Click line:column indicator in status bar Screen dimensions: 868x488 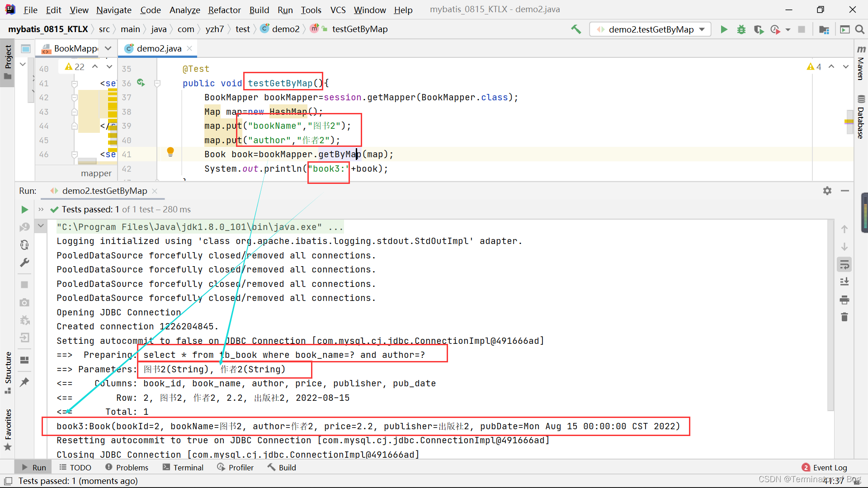point(833,481)
